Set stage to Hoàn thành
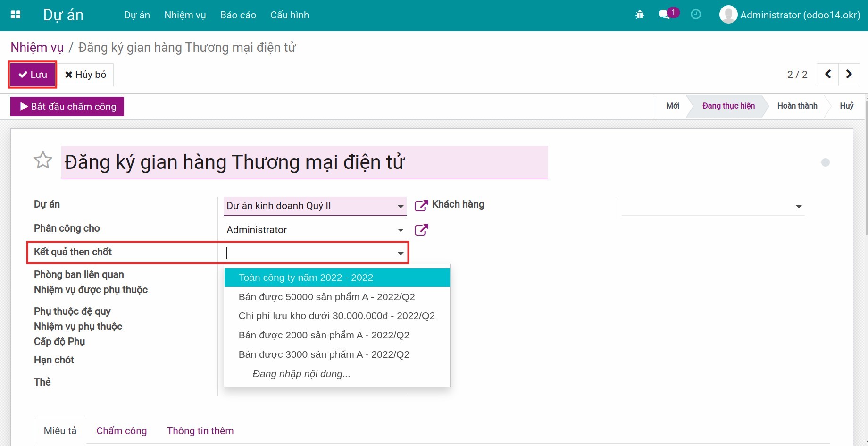868x446 pixels. pyautogui.click(x=797, y=106)
